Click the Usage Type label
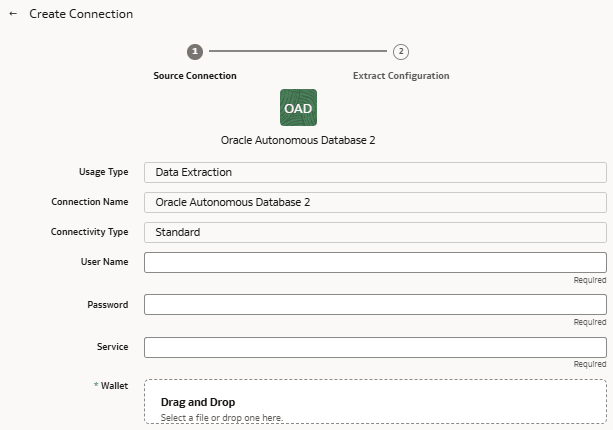Image resolution: width=613 pixels, height=430 pixels. click(104, 172)
